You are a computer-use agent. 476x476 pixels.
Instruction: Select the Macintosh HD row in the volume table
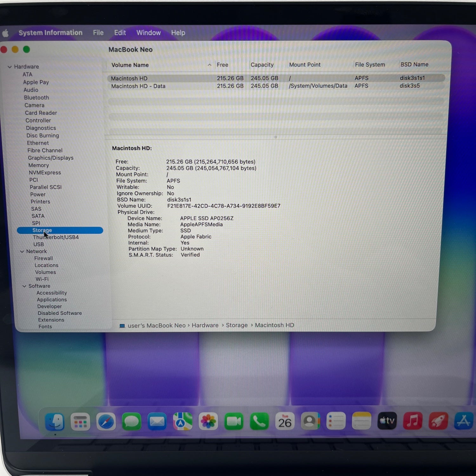coord(276,78)
